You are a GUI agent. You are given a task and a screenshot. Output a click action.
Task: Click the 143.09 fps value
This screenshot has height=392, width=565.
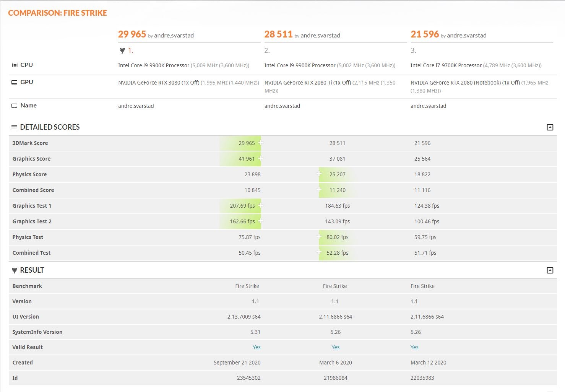pos(338,221)
